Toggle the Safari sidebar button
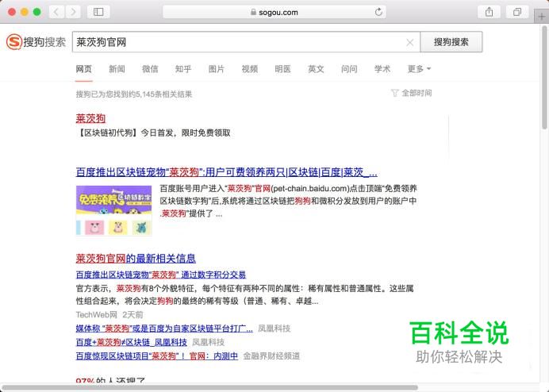This screenshot has height=392, width=549. click(98, 12)
